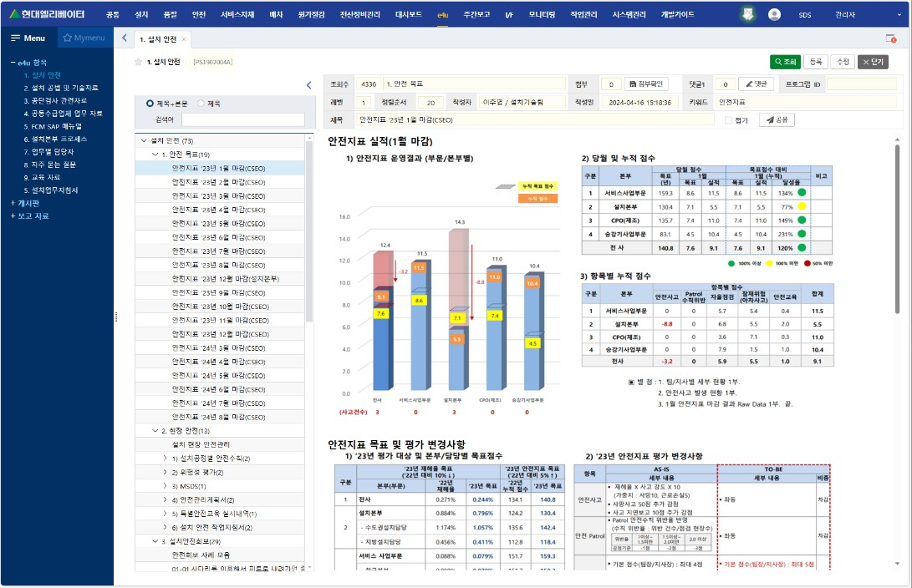Toggle the 접기 checkbox

click(728, 119)
